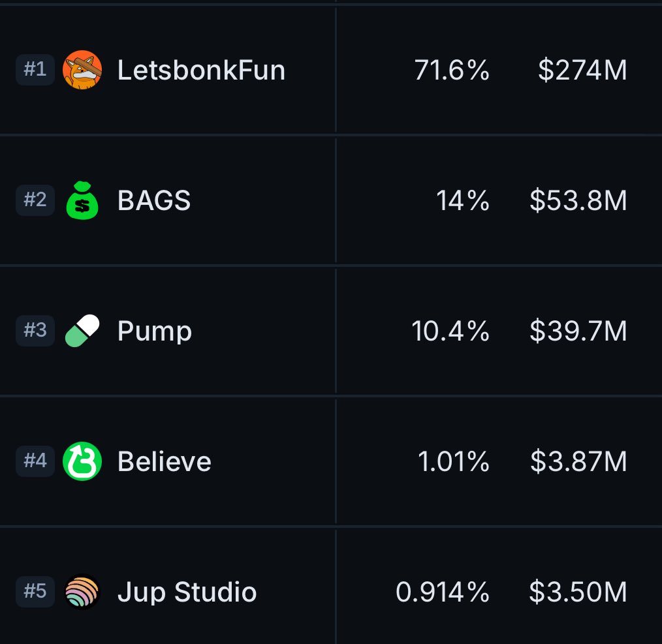Click the Jup Studio striped logo
Viewport: 662px width, 644px height.
tap(82, 591)
